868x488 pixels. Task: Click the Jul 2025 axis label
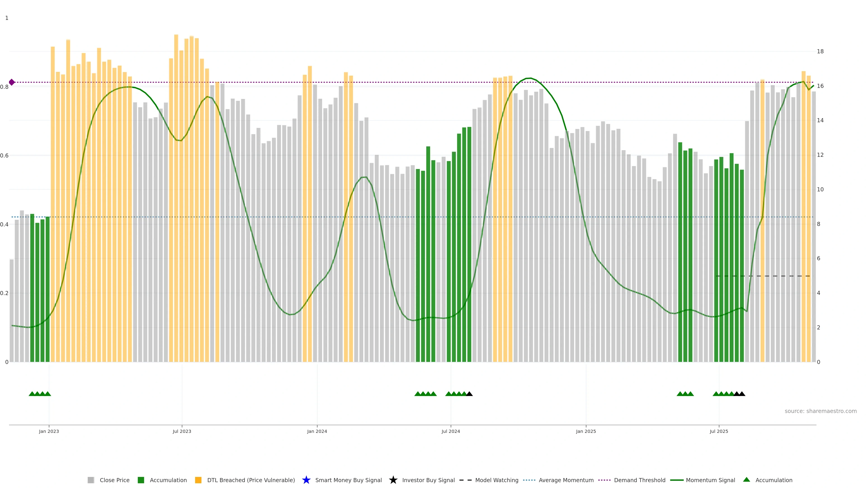(719, 431)
